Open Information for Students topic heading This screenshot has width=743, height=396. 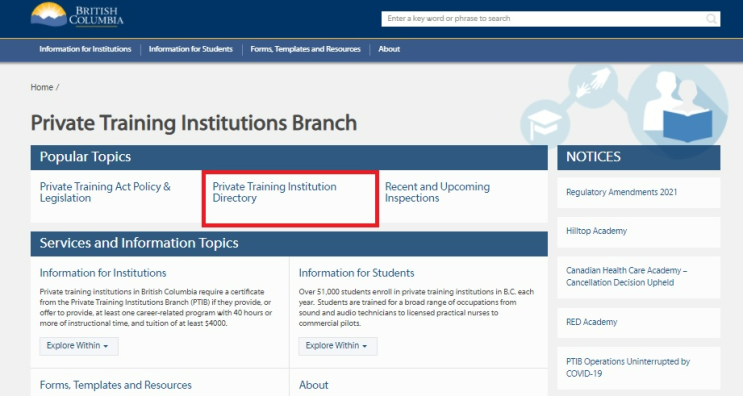coord(356,273)
